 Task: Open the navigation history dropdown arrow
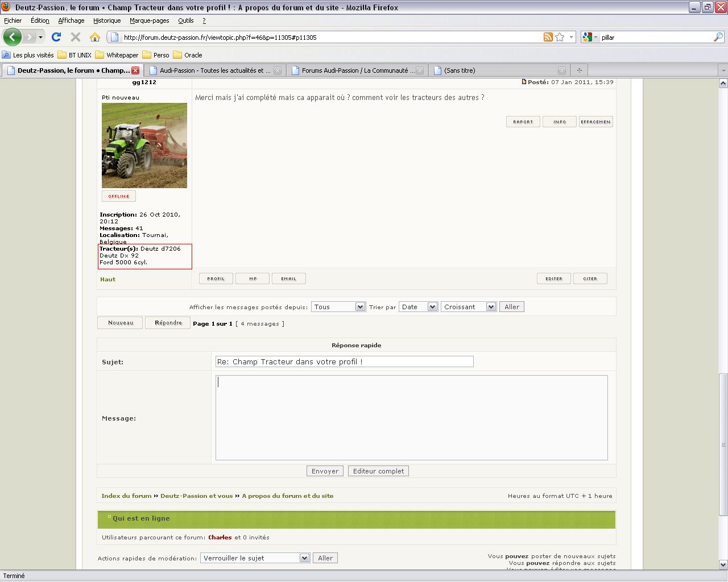click(40, 38)
